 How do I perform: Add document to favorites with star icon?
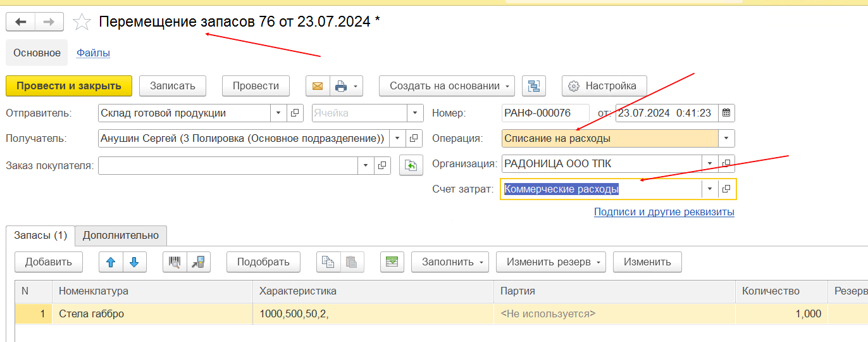(x=82, y=22)
